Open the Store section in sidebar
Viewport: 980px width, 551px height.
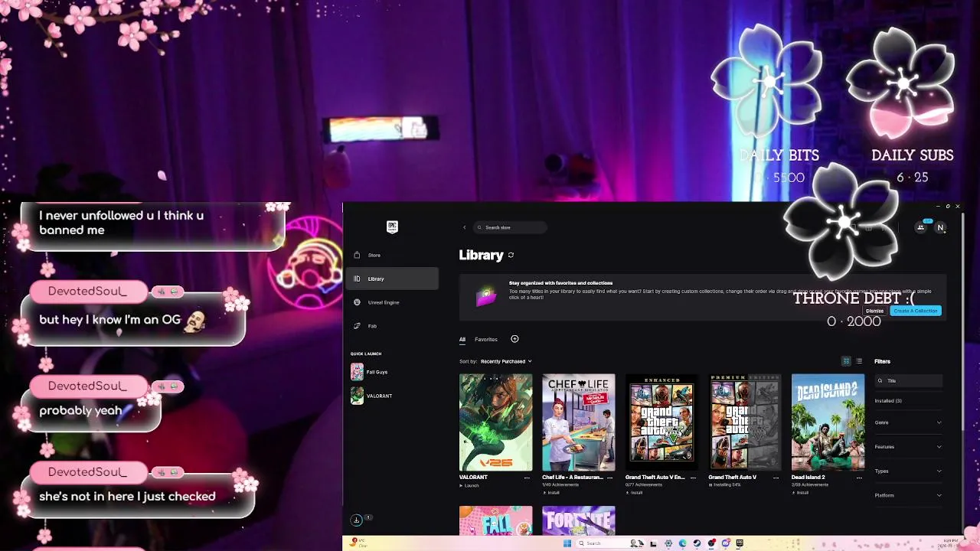point(392,255)
